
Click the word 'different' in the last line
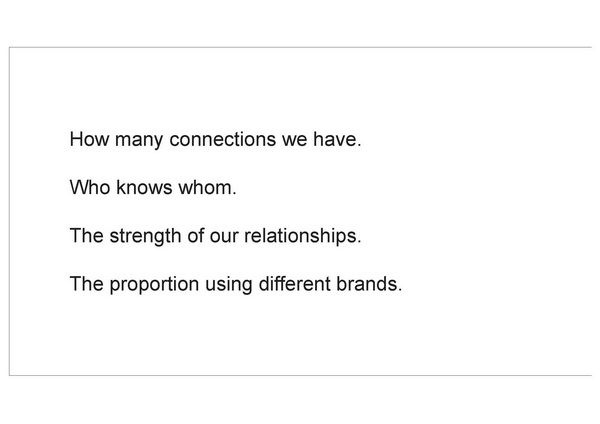tap(294, 284)
